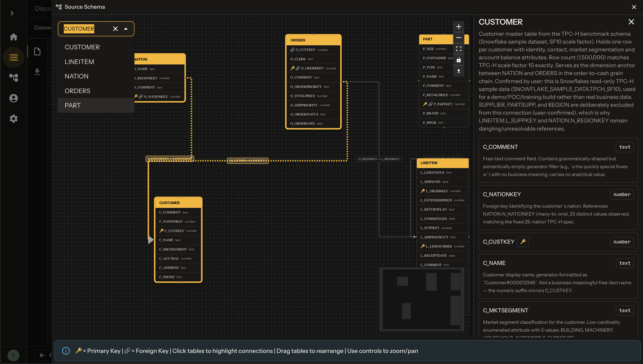Select the C_MKTSEGMENT row in CUSTOMER table
Screen dimensions: 643x364
[x=178, y=249]
